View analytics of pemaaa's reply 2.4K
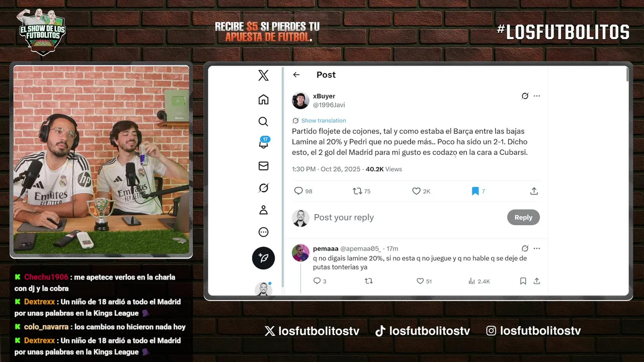This screenshot has height=362, width=644. pos(479,281)
